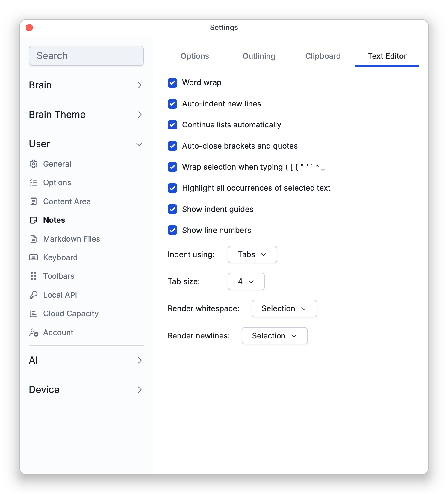Click the Search settings field
Image resolution: width=448 pixels, height=494 pixels.
click(x=86, y=56)
